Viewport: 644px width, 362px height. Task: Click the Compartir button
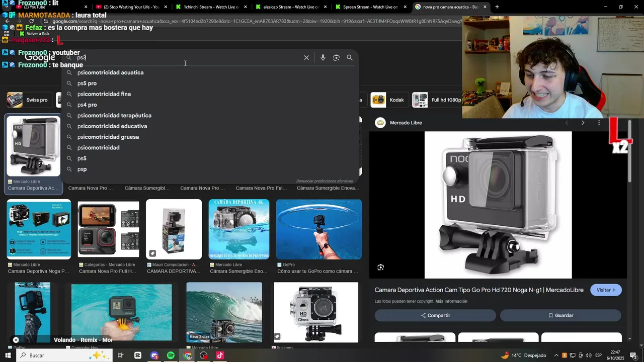point(435,315)
